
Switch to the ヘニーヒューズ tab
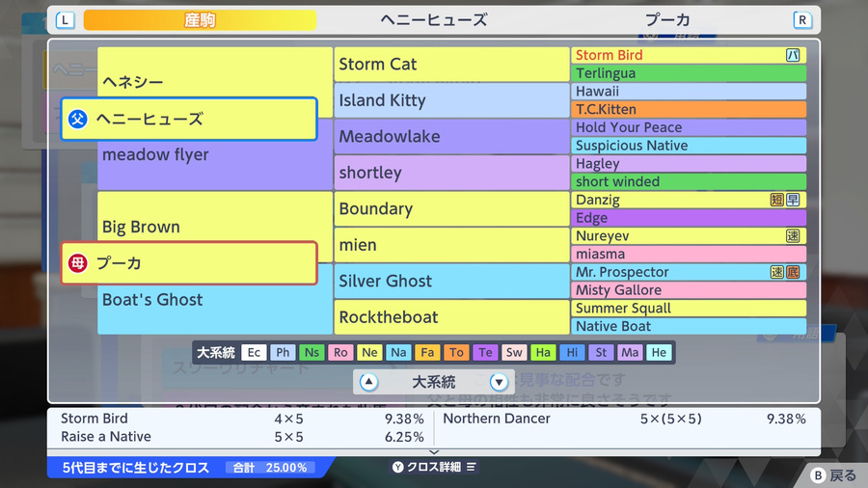click(x=433, y=20)
